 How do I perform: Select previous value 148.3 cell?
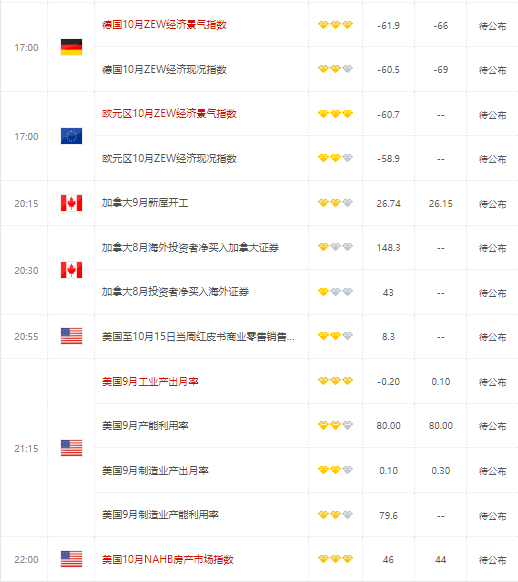pyautogui.click(x=388, y=248)
